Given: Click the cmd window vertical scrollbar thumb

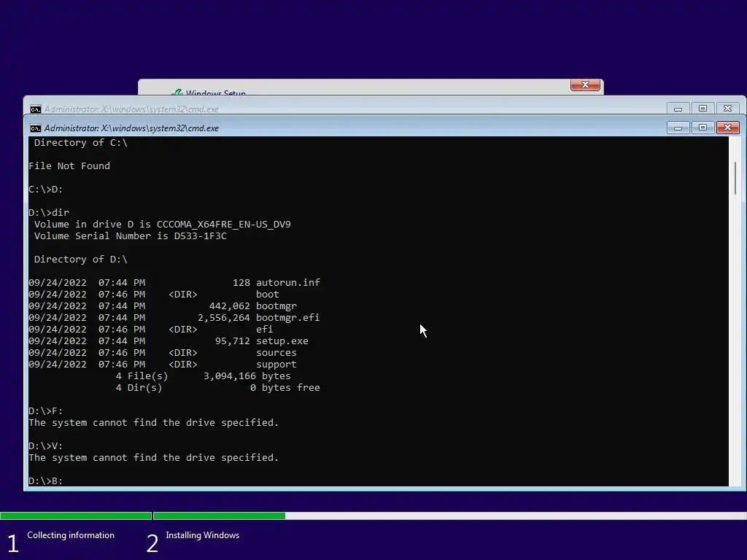Looking at the screenshot, I should tap(735, 178).
